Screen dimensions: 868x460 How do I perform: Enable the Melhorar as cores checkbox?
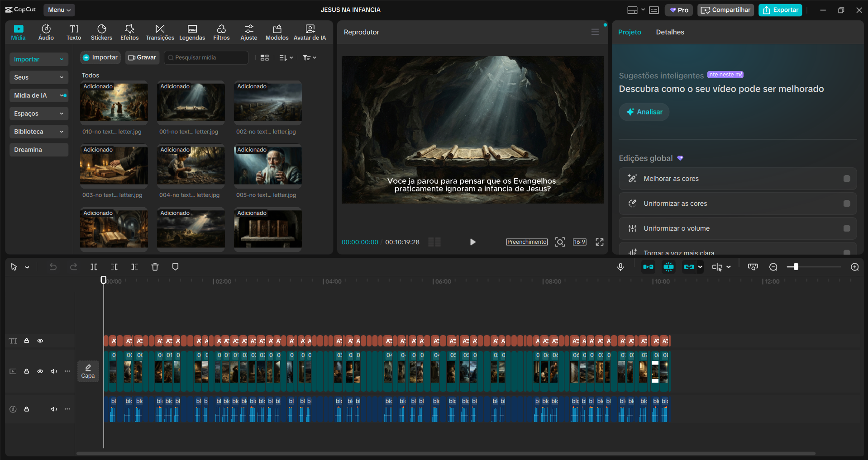click(846, 179)
